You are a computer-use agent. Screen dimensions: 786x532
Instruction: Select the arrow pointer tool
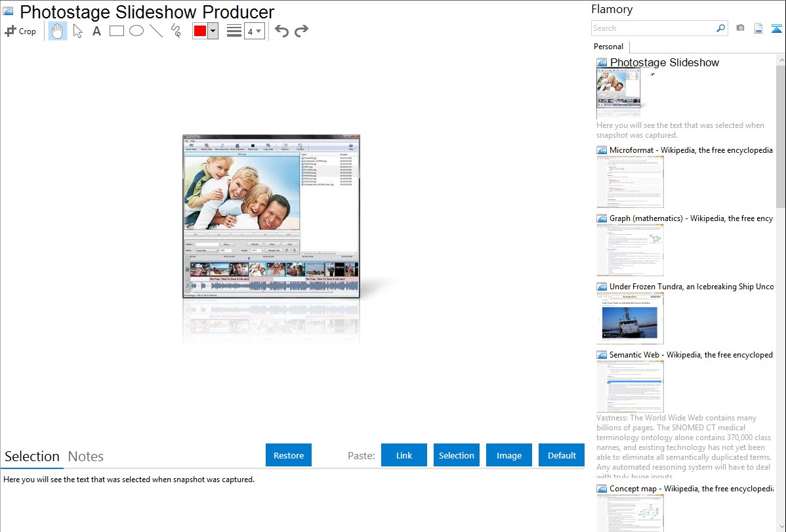pyautogui.click(x=77, y=31)
